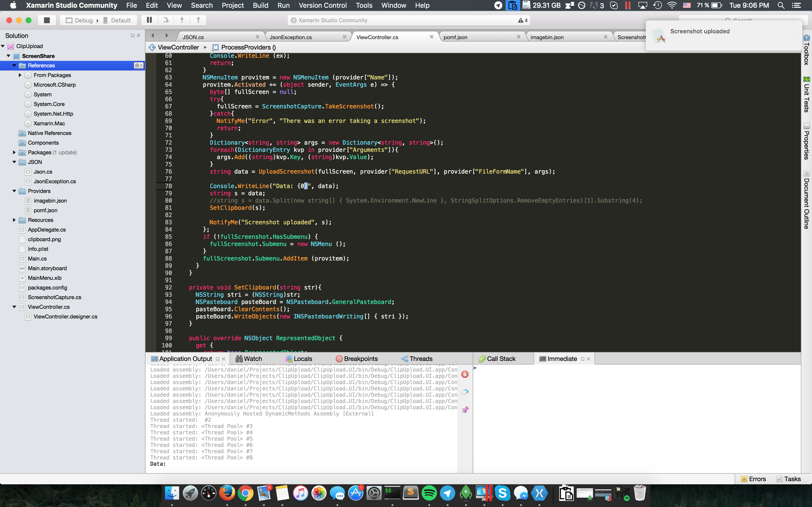Collapse the JSON folder

[x=14, y=162]
